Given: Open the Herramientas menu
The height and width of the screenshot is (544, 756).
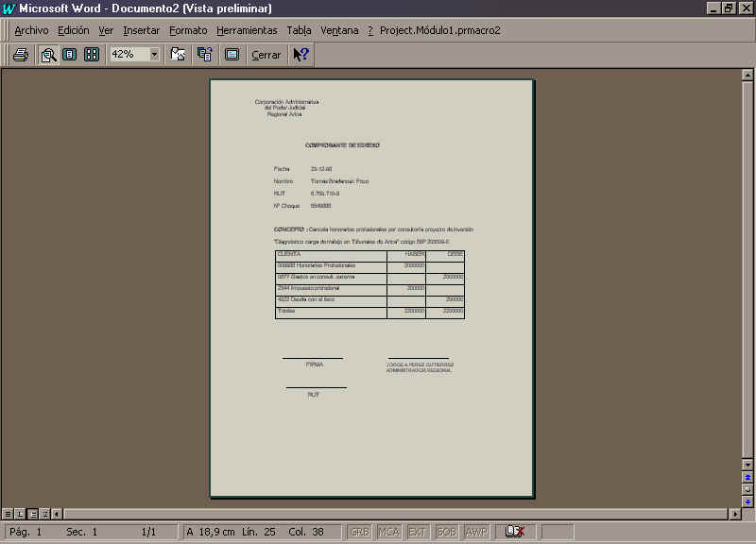Looking at the screenshot, I should click(x=247, y=30).
